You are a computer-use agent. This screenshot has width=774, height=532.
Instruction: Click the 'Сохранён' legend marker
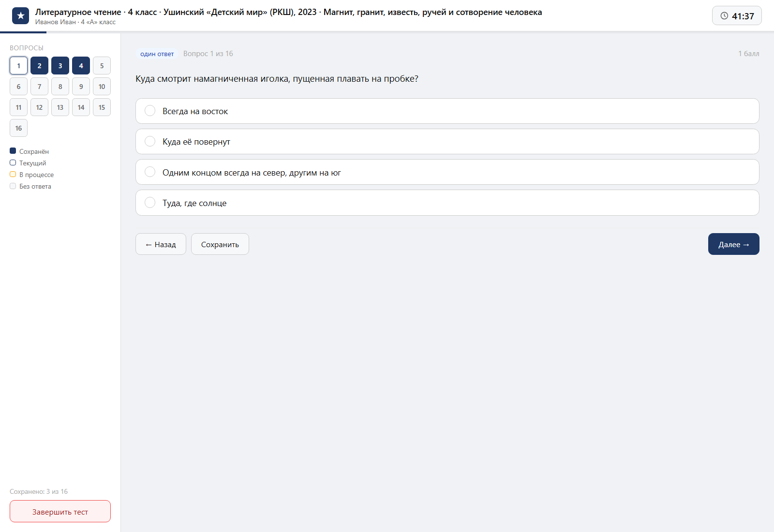tap(13, 151)
